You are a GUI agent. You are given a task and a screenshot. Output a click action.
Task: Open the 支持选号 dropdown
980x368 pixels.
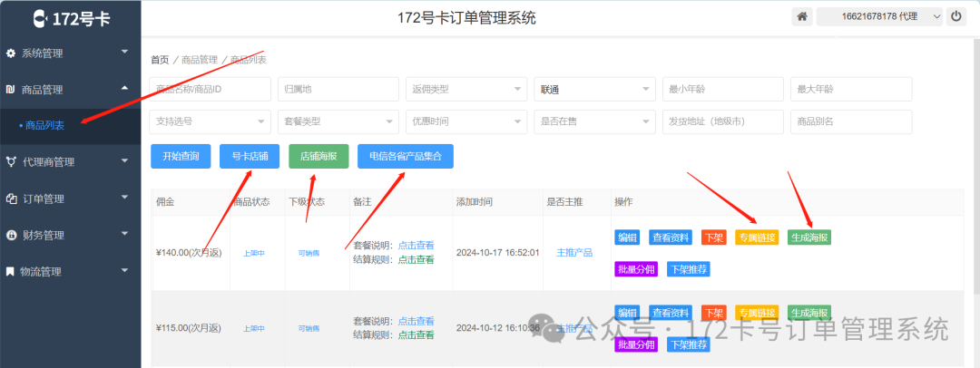210,121
